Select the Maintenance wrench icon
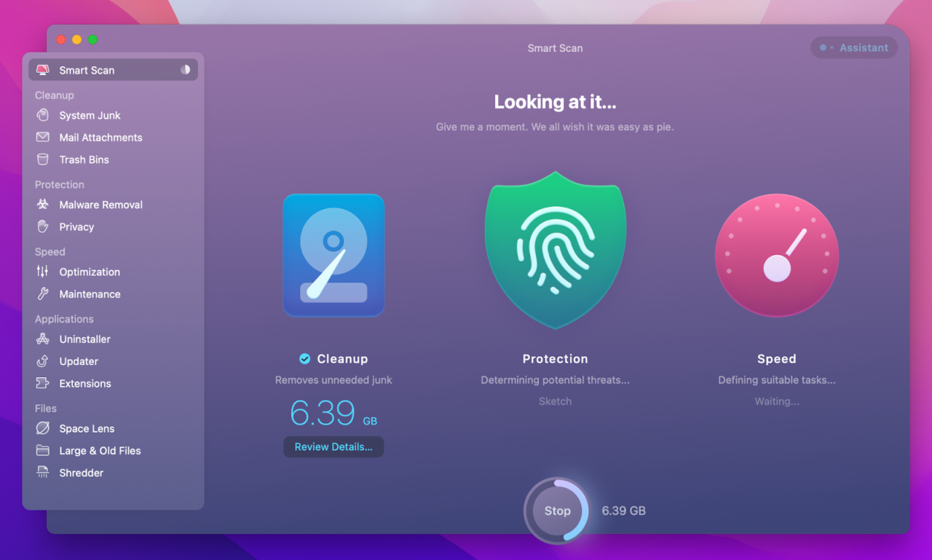This screenshot has width=932, height=560. (43, 294)
